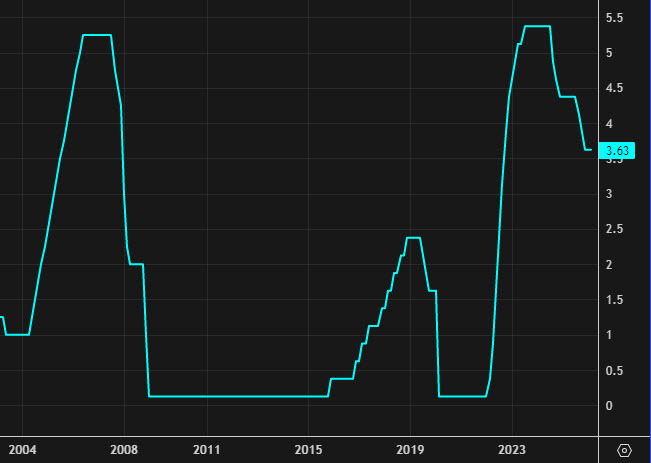Click the line's flat low around 2021

(x=462, y=397)
